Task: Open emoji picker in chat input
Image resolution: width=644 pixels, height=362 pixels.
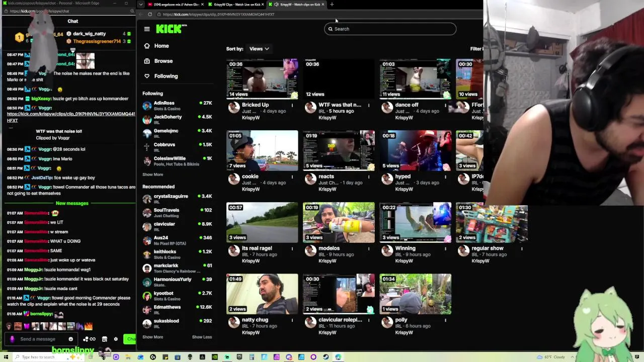Action: tap(71, 339)
